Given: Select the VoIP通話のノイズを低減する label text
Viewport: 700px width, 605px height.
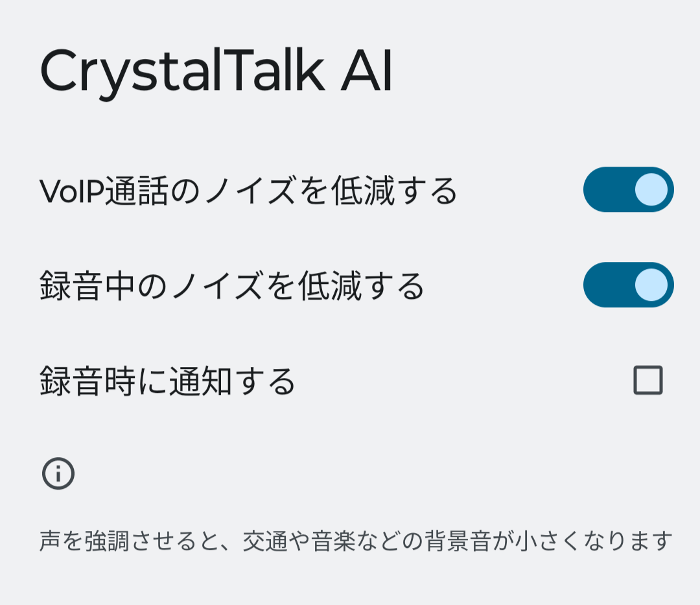Looking at the screenshot, I should (248, 191).
